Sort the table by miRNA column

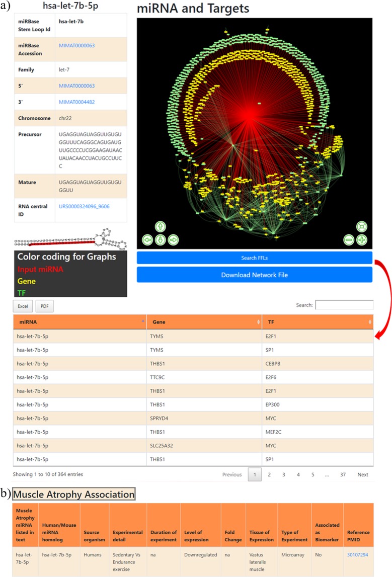click(80, 321)
